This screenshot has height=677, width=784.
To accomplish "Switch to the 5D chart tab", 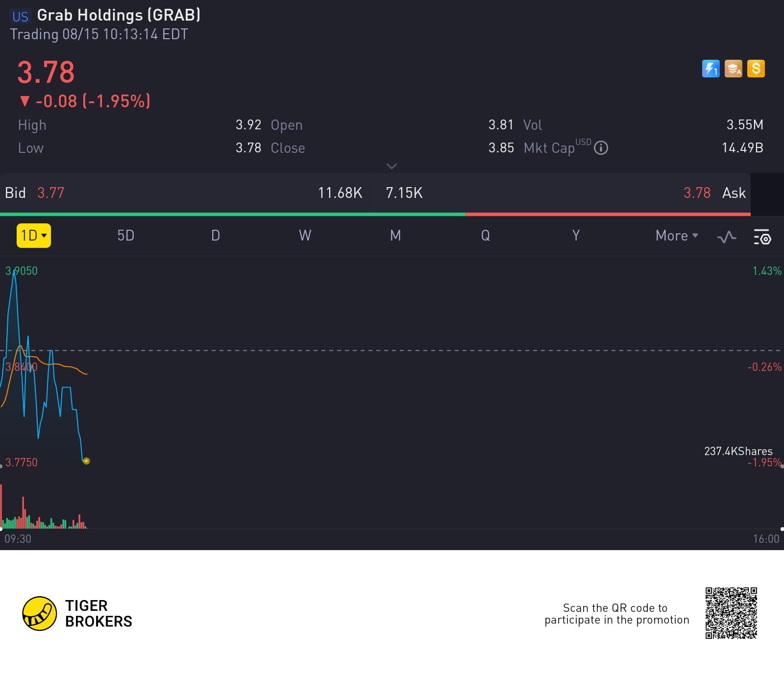I will point(126,236).
